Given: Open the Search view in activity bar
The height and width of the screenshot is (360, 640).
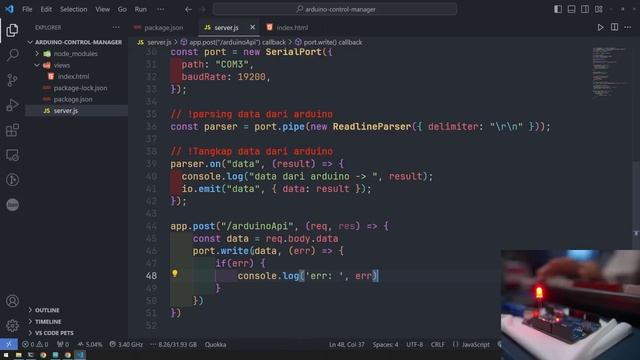Looking at the screenshot, I should (12, 55).
